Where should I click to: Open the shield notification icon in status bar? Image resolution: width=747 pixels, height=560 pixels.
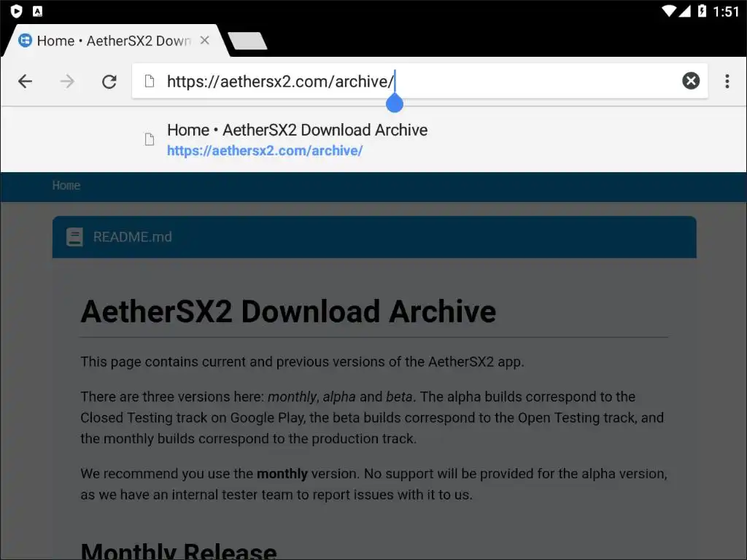(16, 10)
